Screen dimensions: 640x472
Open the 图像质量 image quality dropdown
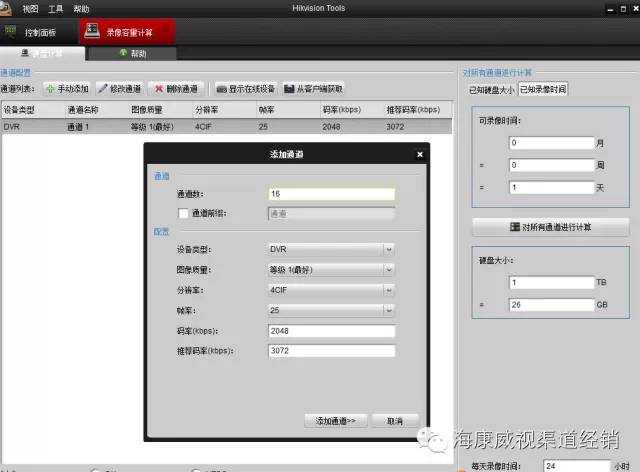pyautogui.click(x=389, y=269)
